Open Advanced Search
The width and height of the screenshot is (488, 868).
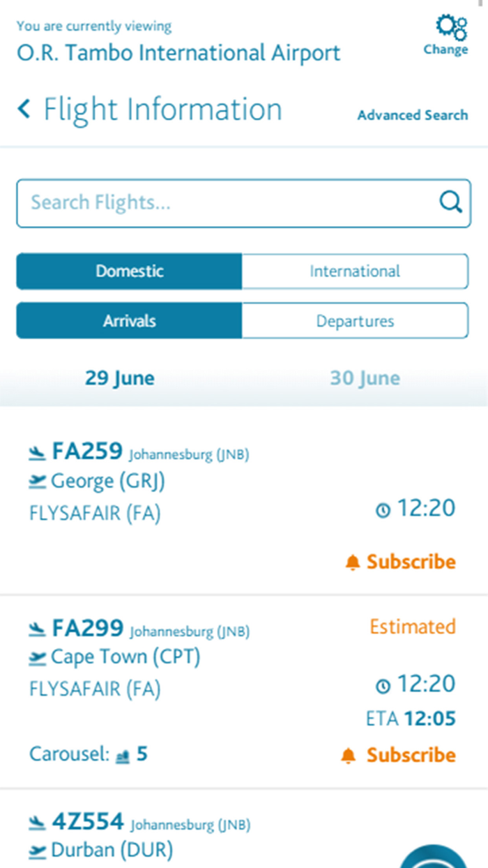[413, 116]
